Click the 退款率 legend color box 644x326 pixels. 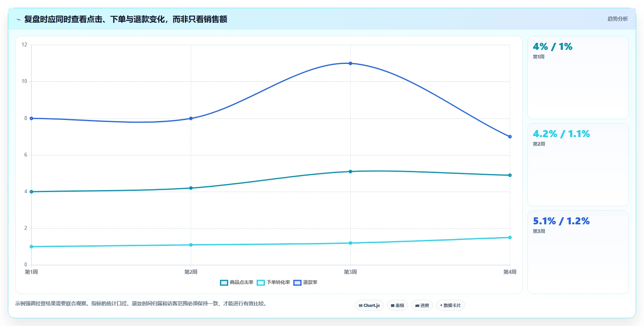tap(297, 283)
